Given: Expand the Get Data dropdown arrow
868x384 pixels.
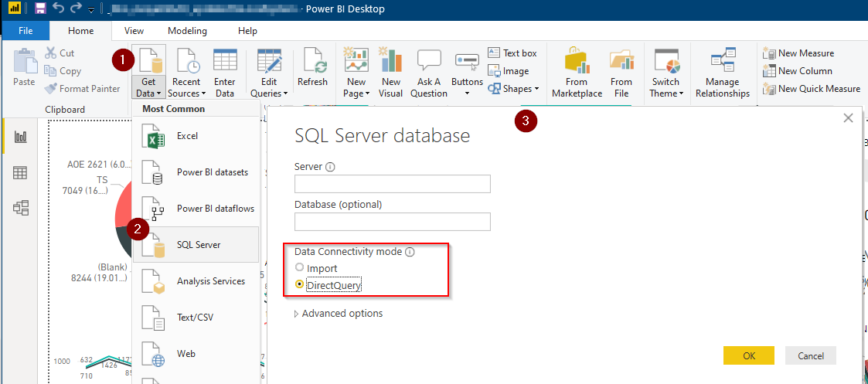Looking at the screenshot, I should coord(158,94).
